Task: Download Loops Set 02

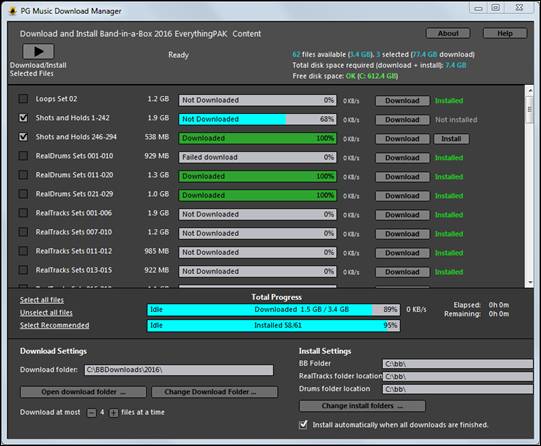Action: (402, 101)
